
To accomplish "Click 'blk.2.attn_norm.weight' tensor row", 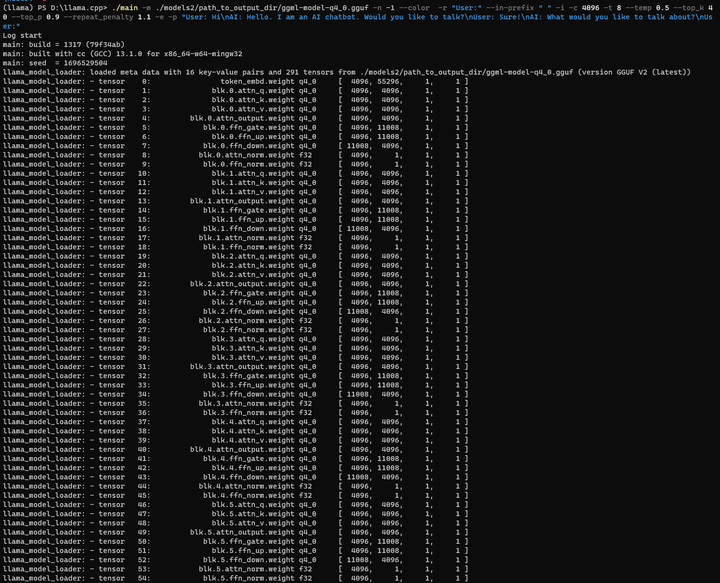I will click(235, 320).
